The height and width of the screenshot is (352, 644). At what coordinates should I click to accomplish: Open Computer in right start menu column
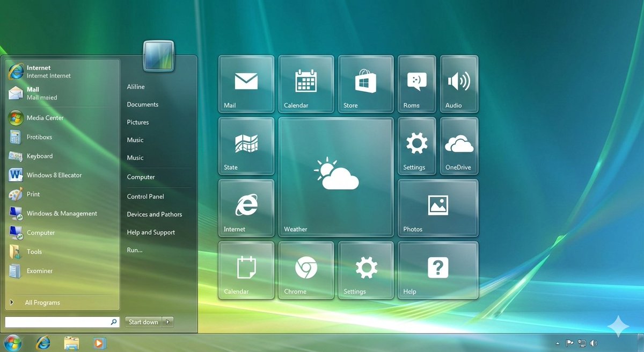(x=141, y=177)
